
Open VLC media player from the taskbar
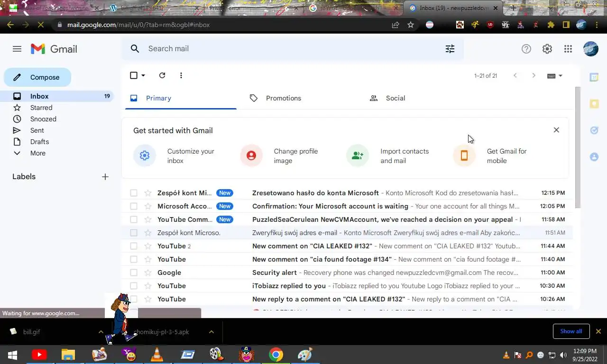(157, 355)
